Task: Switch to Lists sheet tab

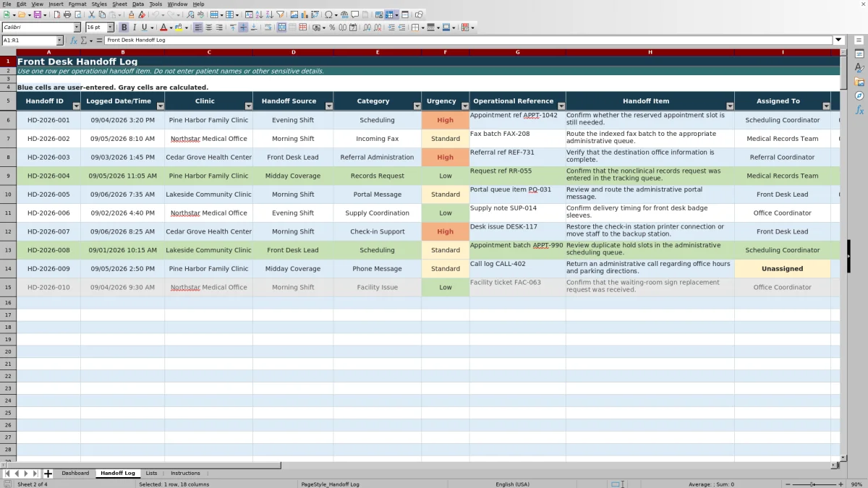Action: tap(151, 474)
